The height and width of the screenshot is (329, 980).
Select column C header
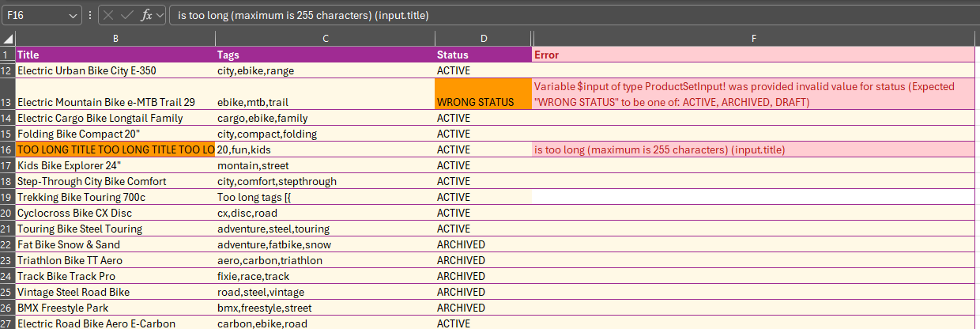325,39
